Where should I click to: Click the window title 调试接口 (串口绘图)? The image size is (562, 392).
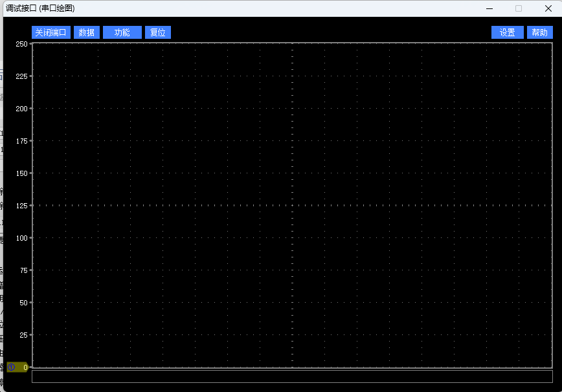(x=40, y=8)
